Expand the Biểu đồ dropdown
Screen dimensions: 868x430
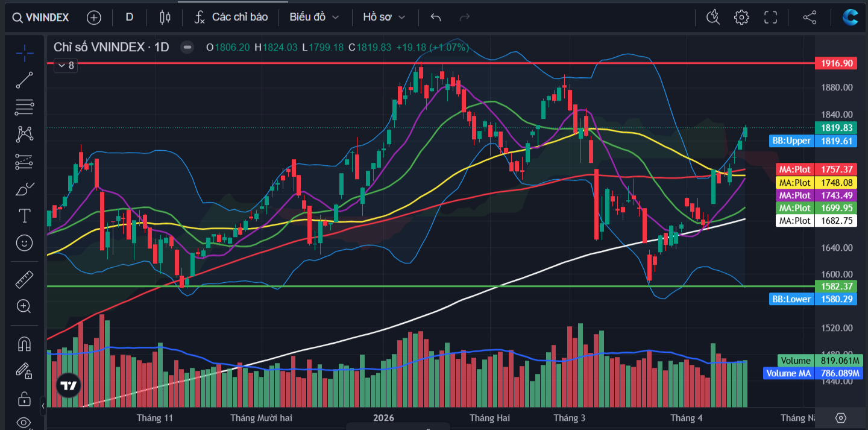314,17
